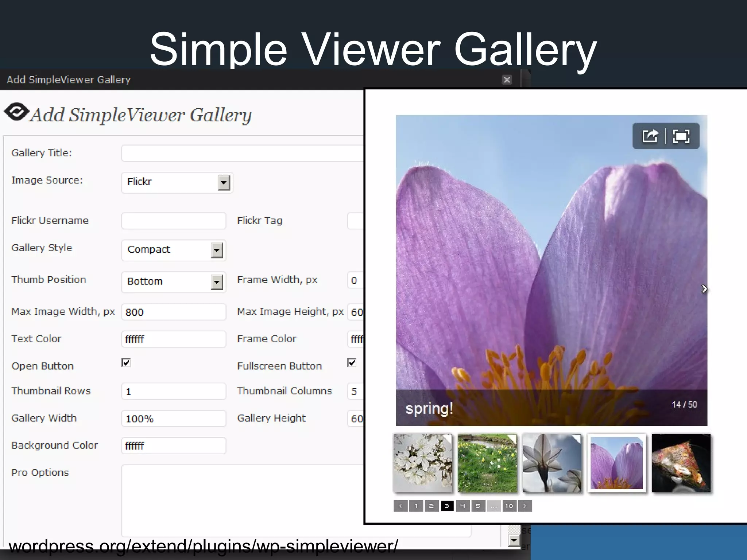Click the Gallery Height field
The width and height of the screenshot is (747, 560).
click(356, 419)
